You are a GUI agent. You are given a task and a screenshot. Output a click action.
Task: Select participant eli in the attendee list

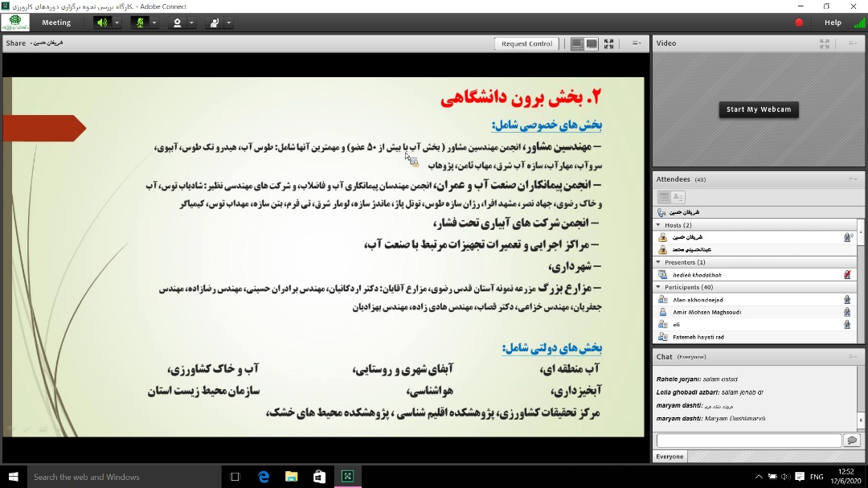755,325
